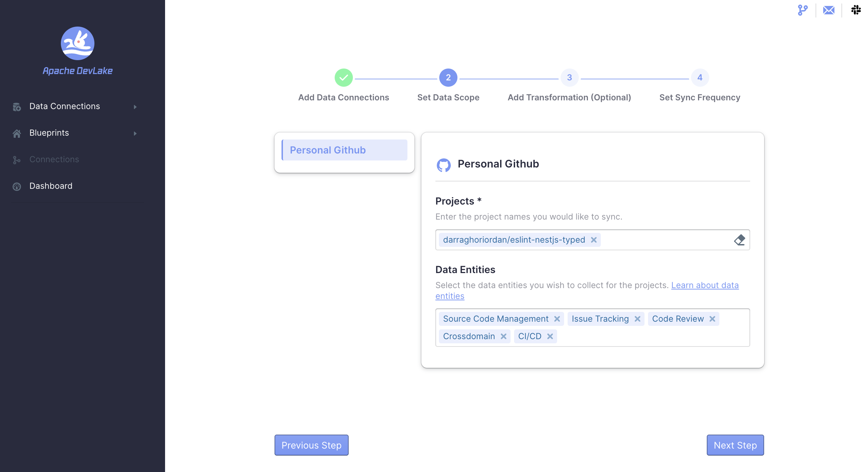Click the Apache DevLake logo
Screen dimensions: 868x472
tap(78, 43)
